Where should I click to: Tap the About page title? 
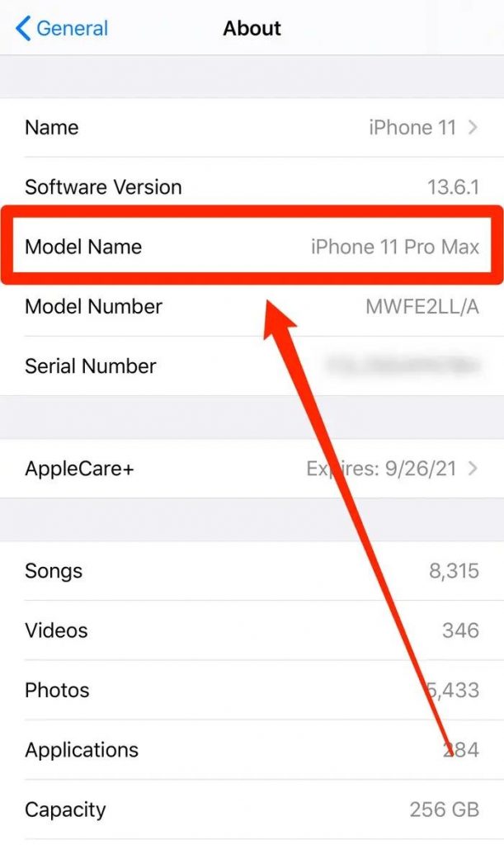pyautogui.click(x=252, y=28)
